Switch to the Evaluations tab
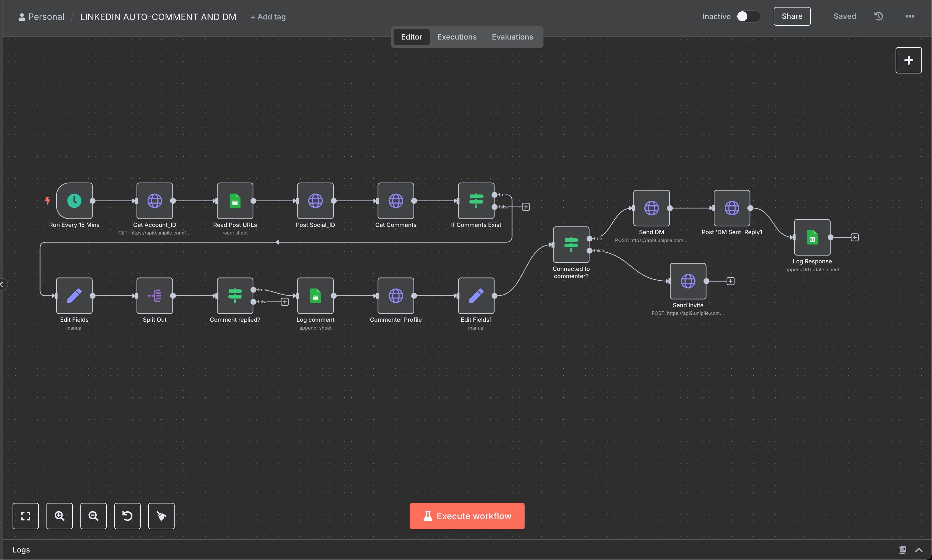This screenshot has width=932, height=560. click(512, 37)
